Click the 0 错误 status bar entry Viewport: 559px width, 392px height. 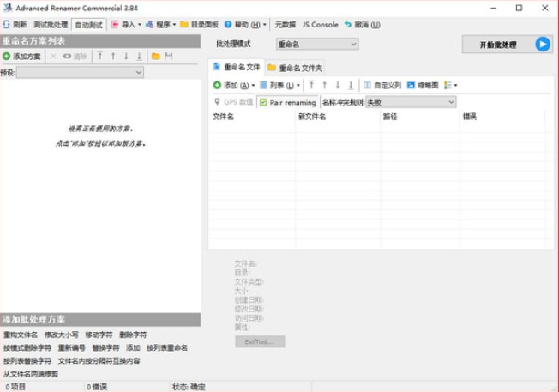point(97,387)
